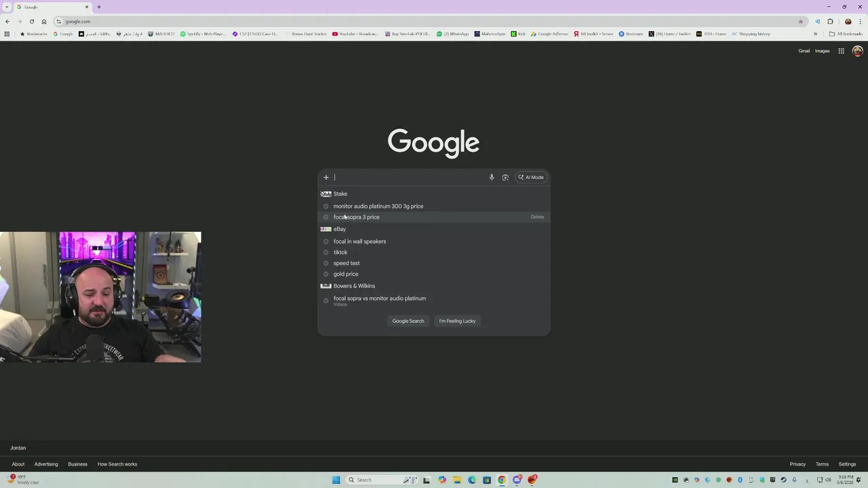Click the plus icon in Google search box
This screenshot has height=488, width=868.
point(326,178)
